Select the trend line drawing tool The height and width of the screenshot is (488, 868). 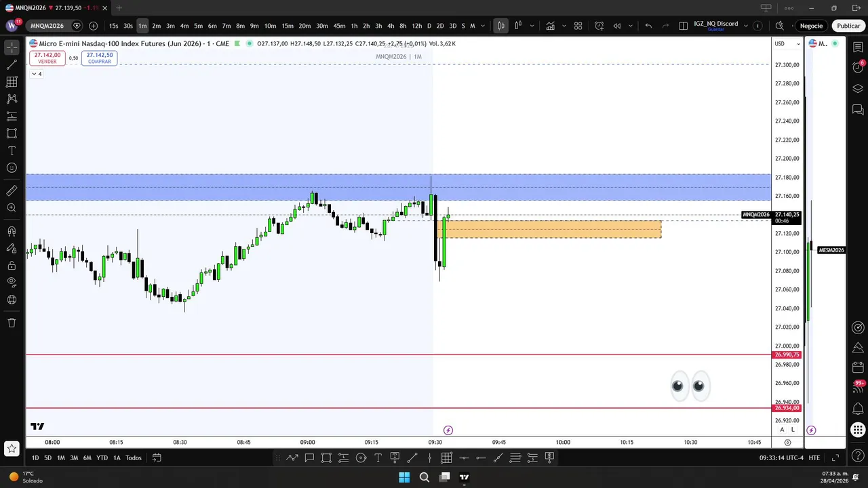click(x=12, y=65)
